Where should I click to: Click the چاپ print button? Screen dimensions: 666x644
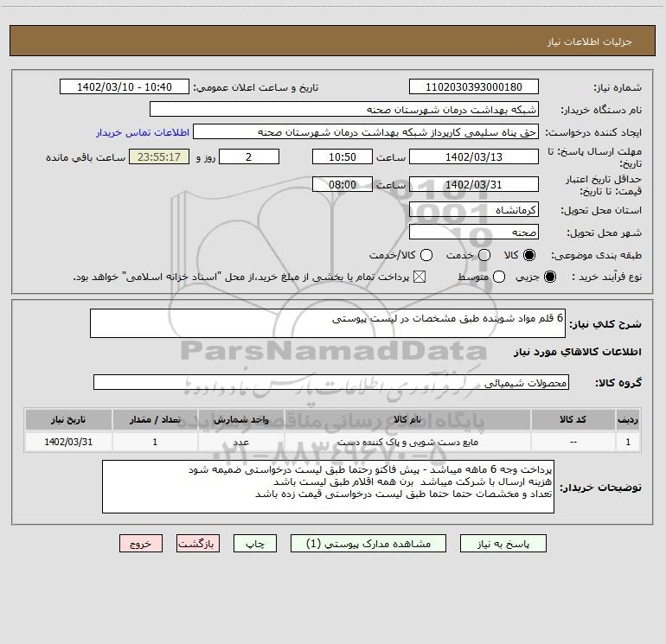pos(255,544)
